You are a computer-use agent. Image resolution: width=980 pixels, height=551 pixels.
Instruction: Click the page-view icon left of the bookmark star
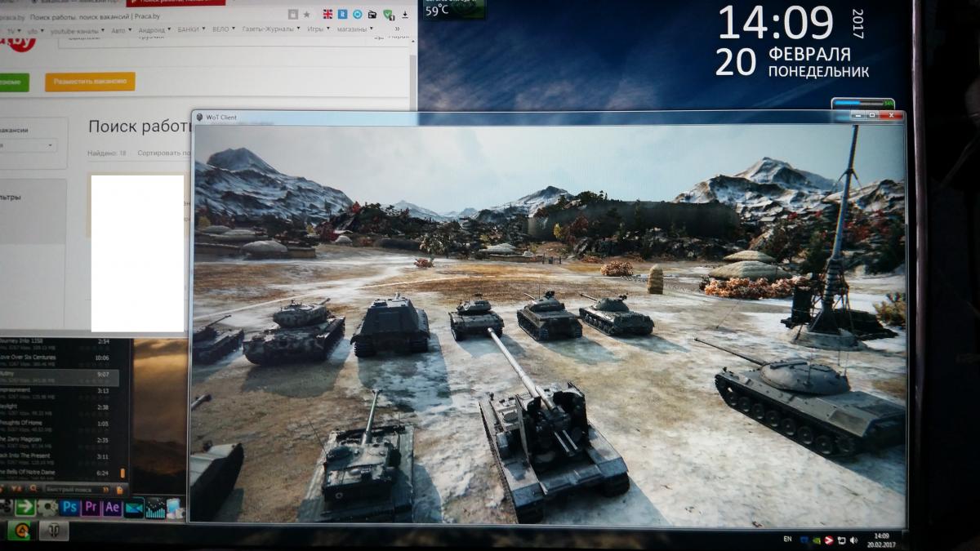click(x=292, y=14)
